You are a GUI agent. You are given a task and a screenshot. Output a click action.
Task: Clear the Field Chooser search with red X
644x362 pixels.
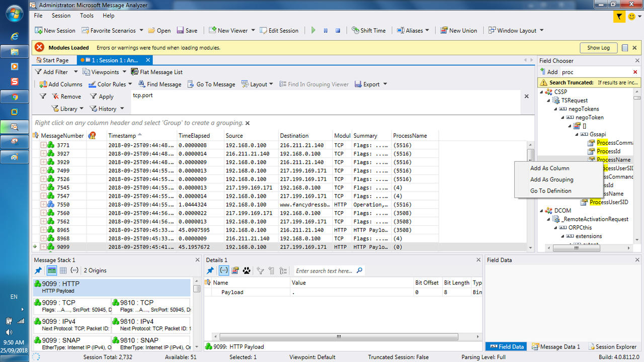[635, 72]
